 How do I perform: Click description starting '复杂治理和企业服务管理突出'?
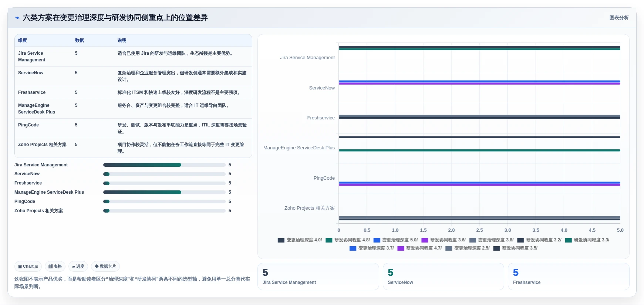(x=182, y=76)
